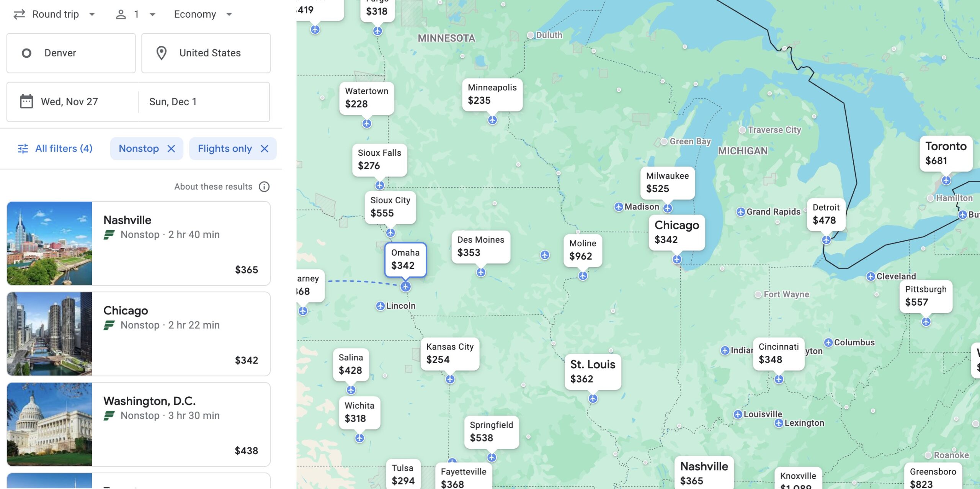Click the About these results info icon
The height and width of the screenshot is (489, 980).
[264, 186]
